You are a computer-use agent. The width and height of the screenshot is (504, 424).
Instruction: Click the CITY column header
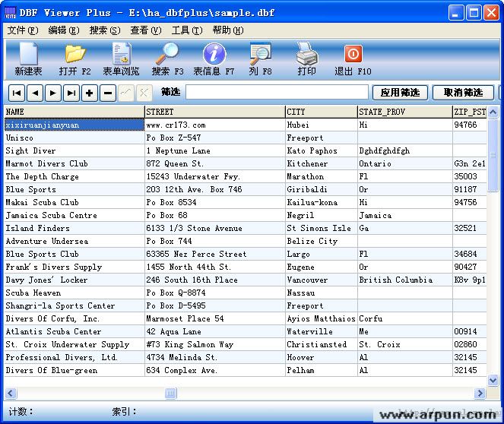321,112
